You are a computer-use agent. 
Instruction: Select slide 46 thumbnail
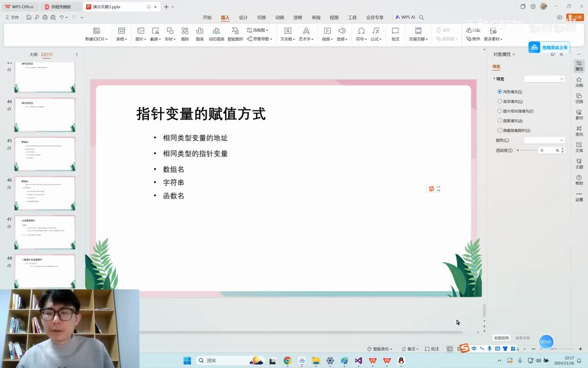[44, 193]
